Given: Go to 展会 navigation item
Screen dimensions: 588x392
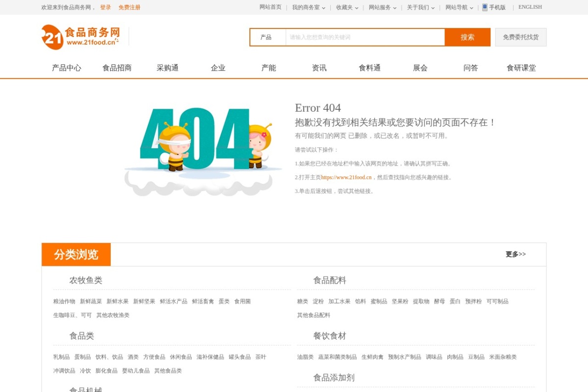Looking at the screenshot, I should coord(420,68).
